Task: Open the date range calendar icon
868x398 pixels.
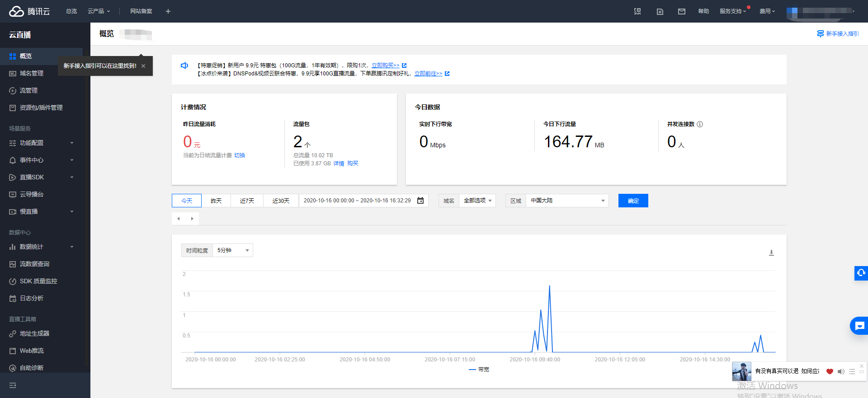Action: (420, 201)
